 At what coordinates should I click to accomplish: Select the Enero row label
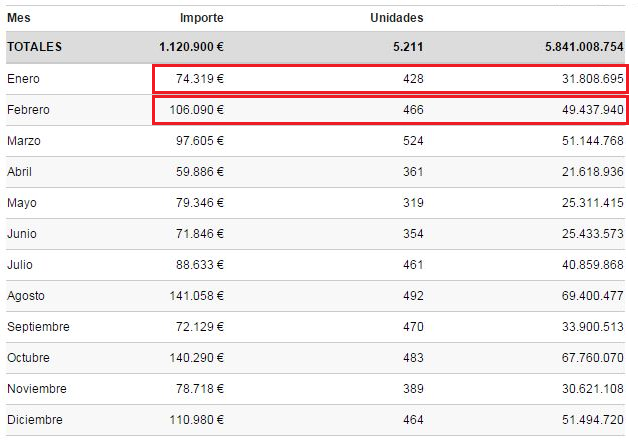[x=23, y=79]
